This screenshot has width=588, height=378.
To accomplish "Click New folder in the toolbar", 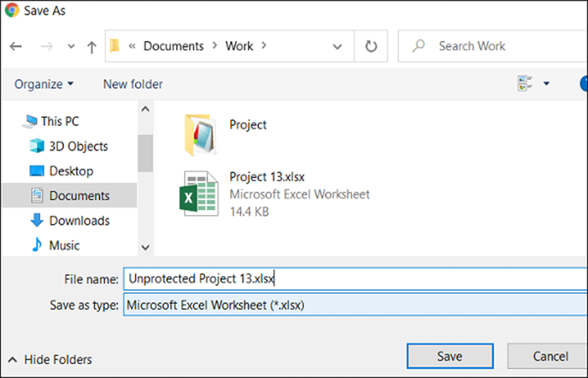I will tap(133, 84).
